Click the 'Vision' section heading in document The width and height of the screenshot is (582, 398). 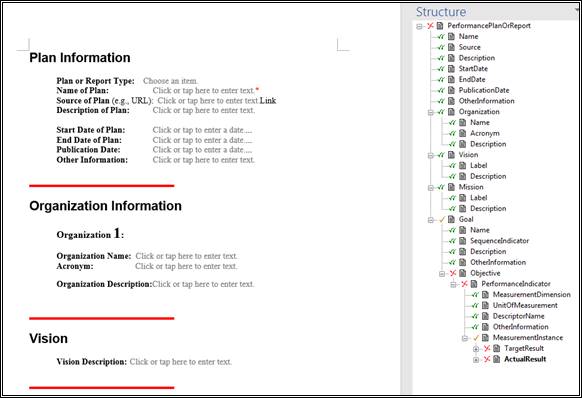[48, 339]
